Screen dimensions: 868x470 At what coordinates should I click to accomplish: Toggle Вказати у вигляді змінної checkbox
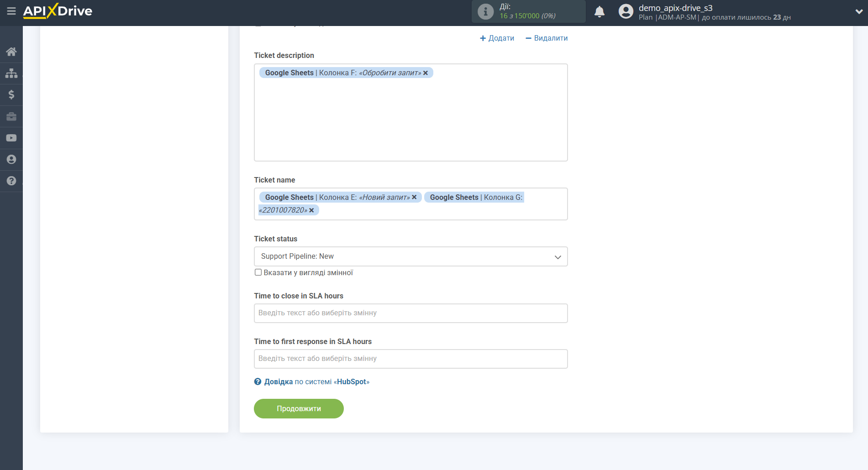(x=258, y=272)
